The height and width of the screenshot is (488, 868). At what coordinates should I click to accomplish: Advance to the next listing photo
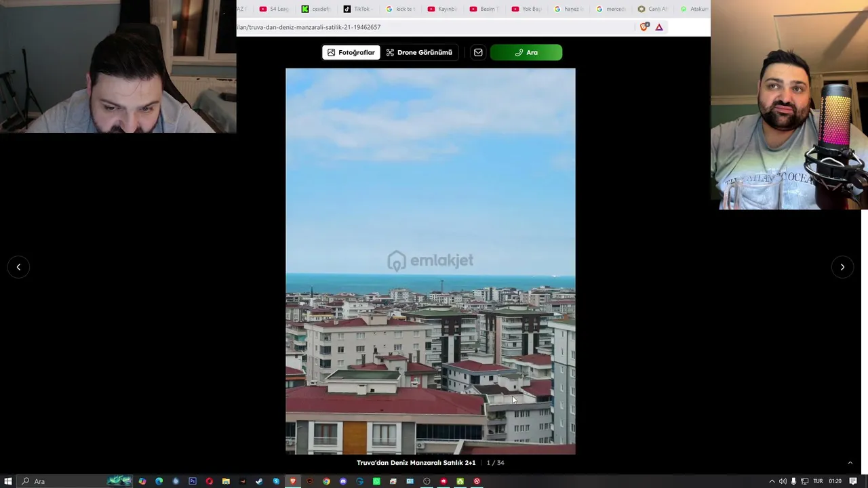pos(842,267)
